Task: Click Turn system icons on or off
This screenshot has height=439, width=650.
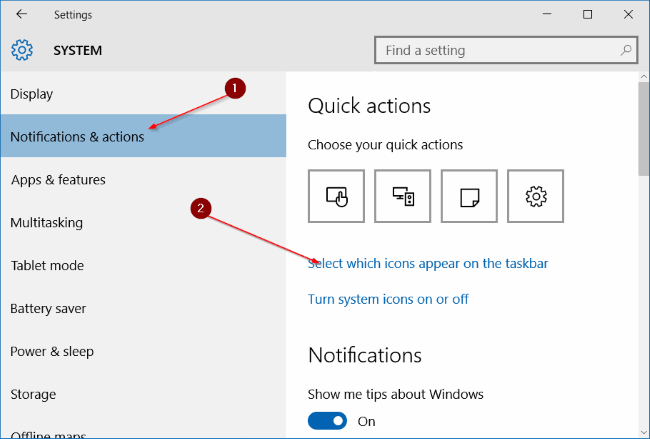Action: (388, 299)
